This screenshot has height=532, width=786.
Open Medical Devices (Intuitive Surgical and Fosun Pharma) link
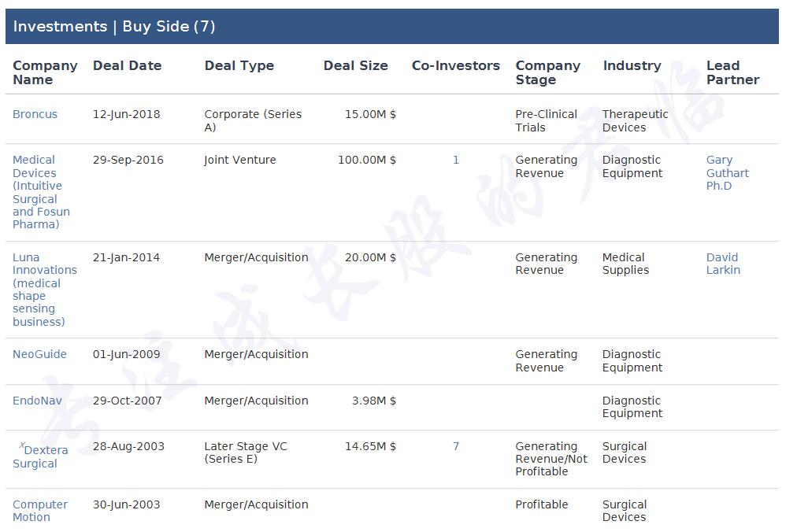tap(41, 192)
